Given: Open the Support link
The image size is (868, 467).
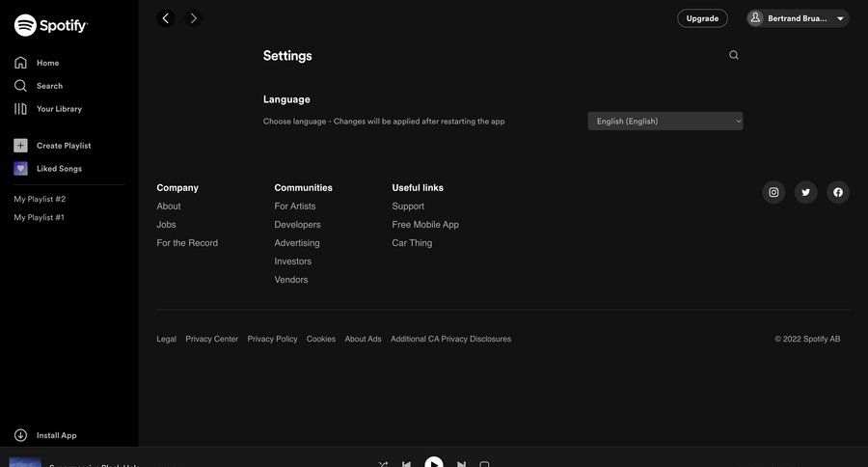Looking at the screenshot, I should pos(408,206).
